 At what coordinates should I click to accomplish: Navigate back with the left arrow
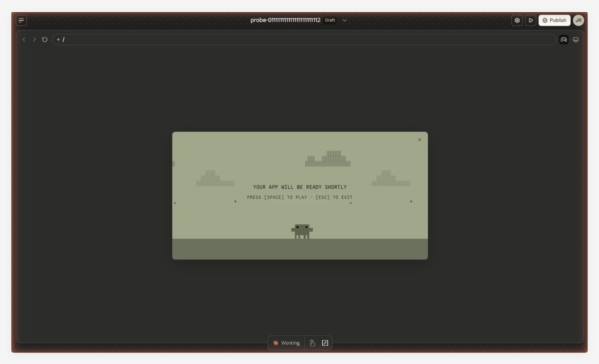pyautogui.click(x=24, y=39)
